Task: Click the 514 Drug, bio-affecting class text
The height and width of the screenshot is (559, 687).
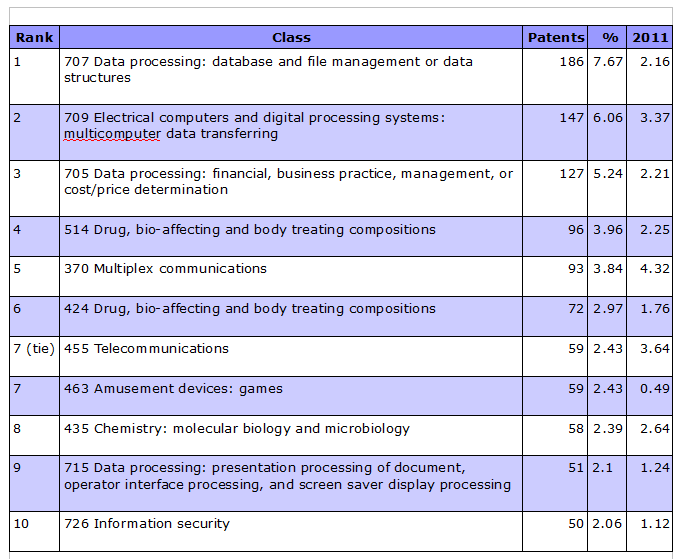Action: click(x=250, y=229)
